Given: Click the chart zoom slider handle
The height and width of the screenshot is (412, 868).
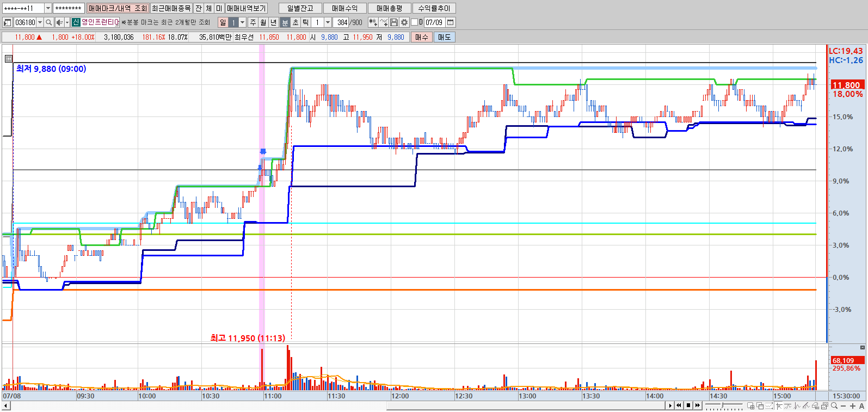Looking at the screenshot, I should 724,406.
